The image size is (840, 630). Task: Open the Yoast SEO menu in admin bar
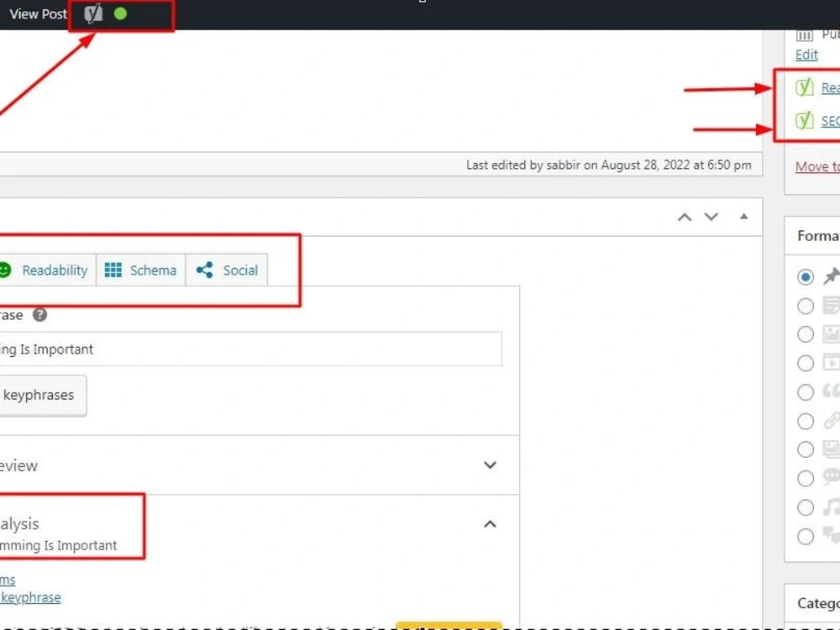point(93,14)
